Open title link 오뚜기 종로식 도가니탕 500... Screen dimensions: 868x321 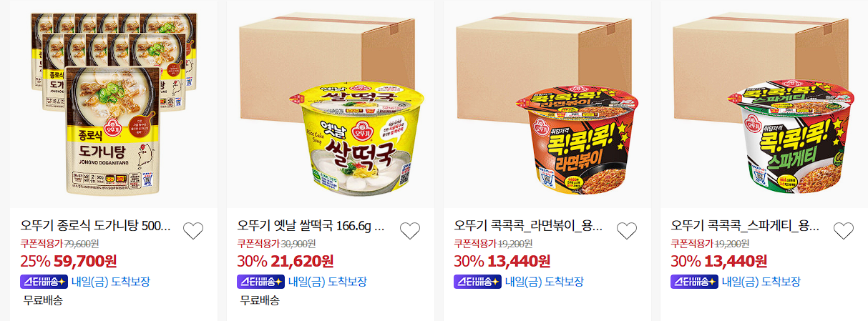[96, 226]
